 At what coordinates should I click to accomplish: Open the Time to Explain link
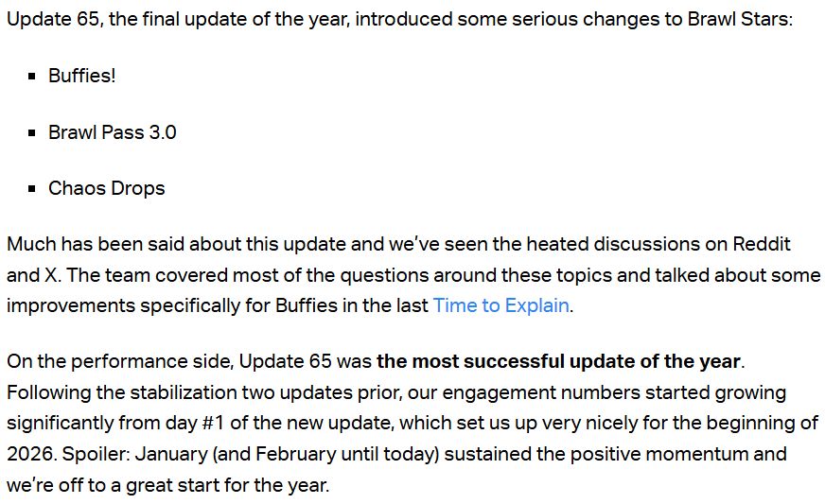point(500,304)
